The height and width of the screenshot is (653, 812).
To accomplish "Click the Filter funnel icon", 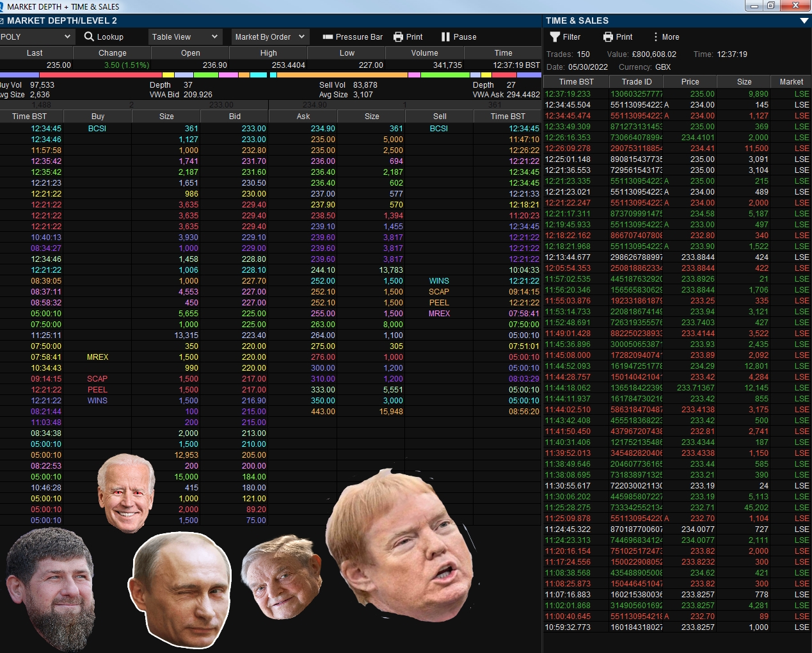I will (555, 37).
